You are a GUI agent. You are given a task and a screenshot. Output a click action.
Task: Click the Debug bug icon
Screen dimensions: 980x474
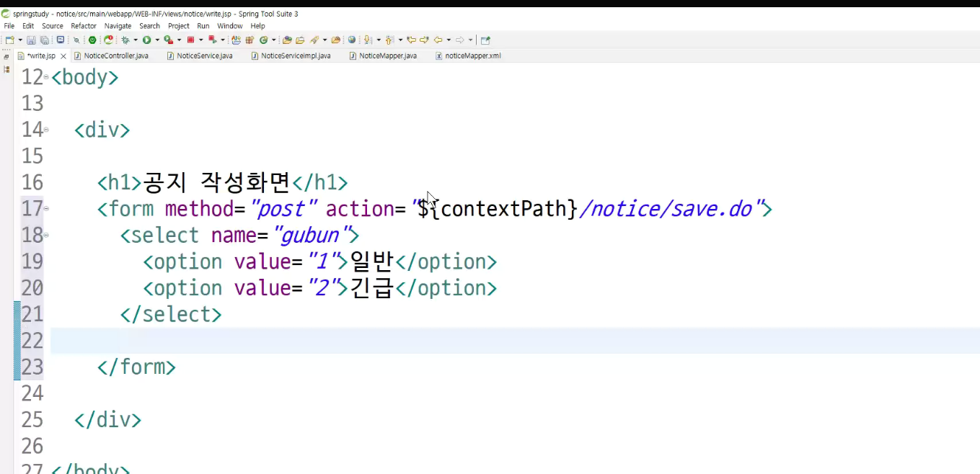[x=125, y=40]
